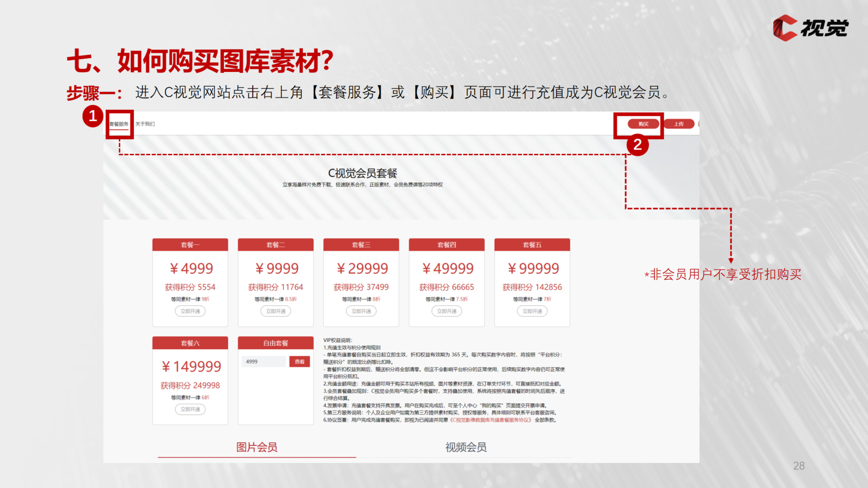
Task: Switch to the 视频会员 tab
Action: tap(466, 448)
